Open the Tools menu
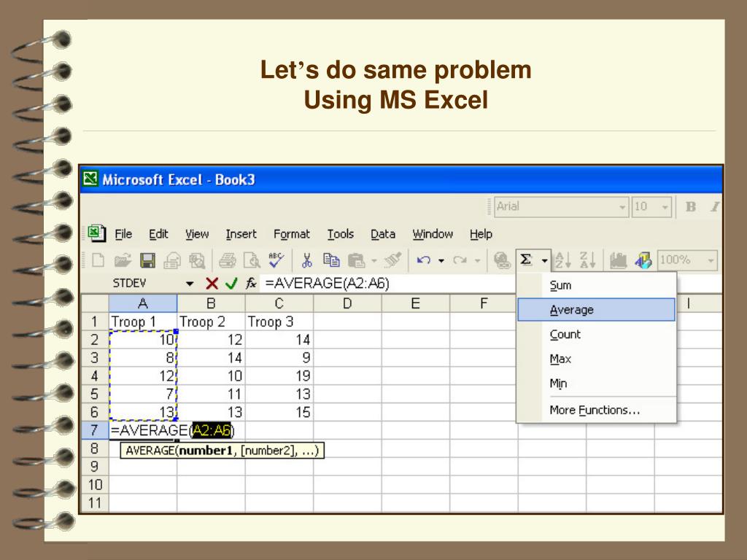 click(x=340, y=234)
